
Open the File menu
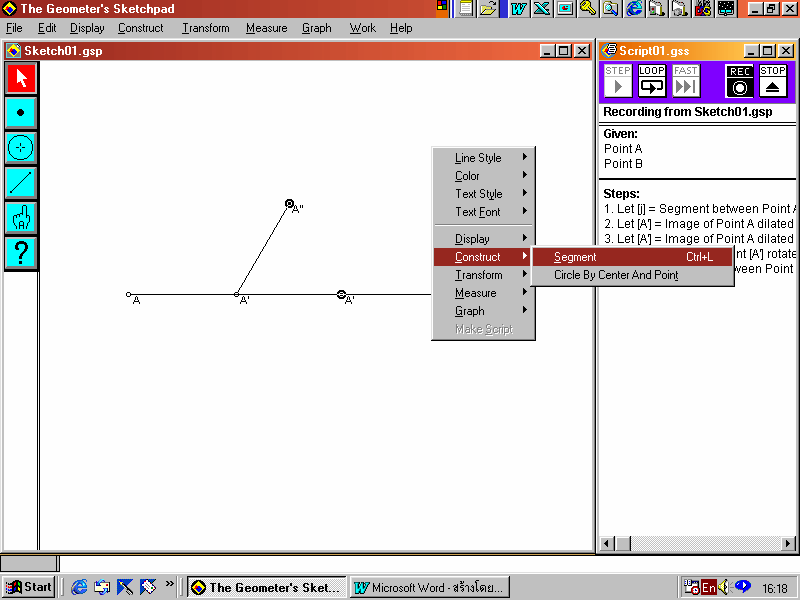point(14,28)
